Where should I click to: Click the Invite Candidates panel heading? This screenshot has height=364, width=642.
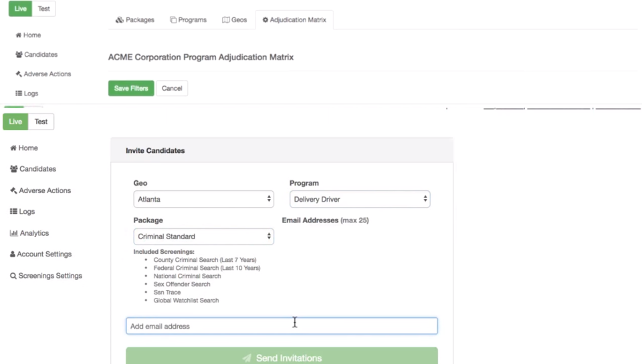pyautogui.click(x=155, y=150)
